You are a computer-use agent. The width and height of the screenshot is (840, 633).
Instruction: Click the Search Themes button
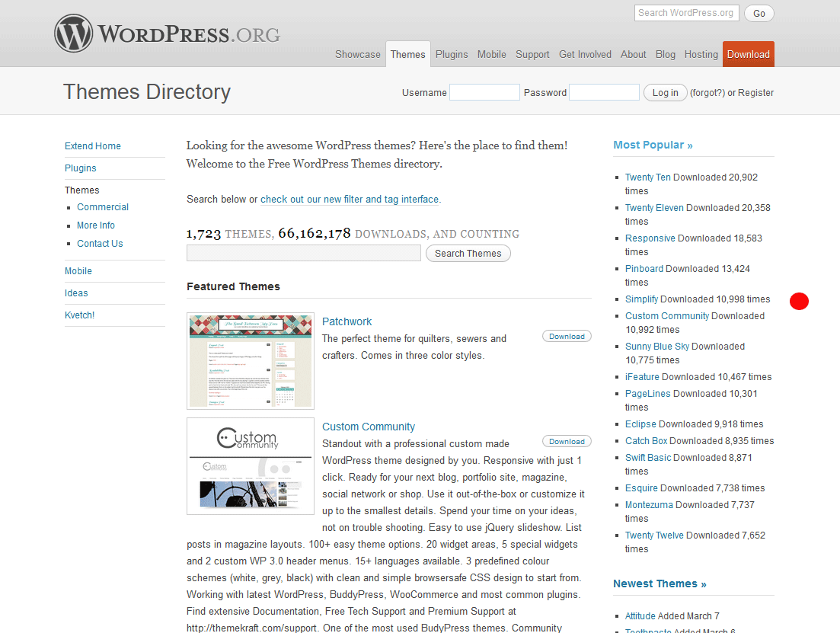tap(468, 253)
